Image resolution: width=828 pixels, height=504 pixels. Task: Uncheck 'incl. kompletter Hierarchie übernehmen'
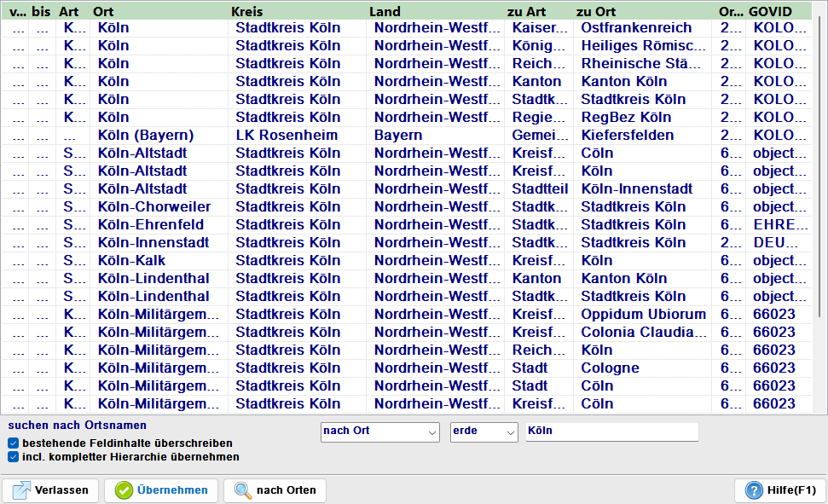[x=14, y=457]
